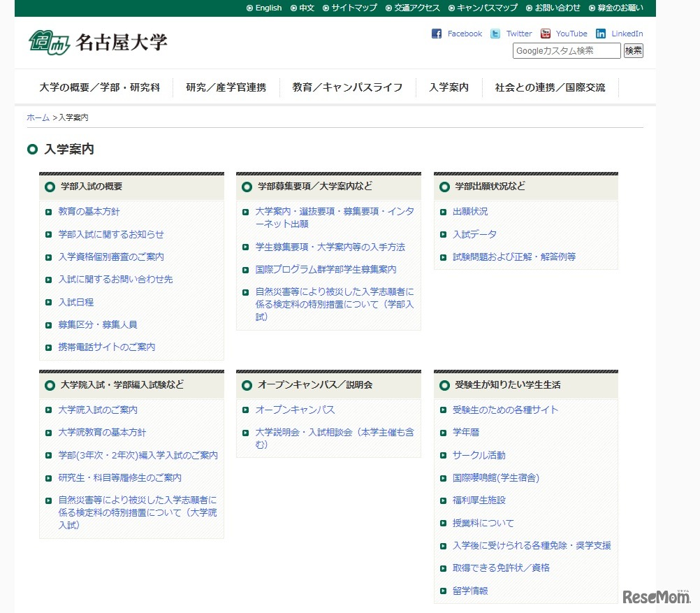Viewport: 700px width, 613px height.
Task: Open the 大学の概要／学部・研究科 navigation menu
Action: click(x=99, y=87)
